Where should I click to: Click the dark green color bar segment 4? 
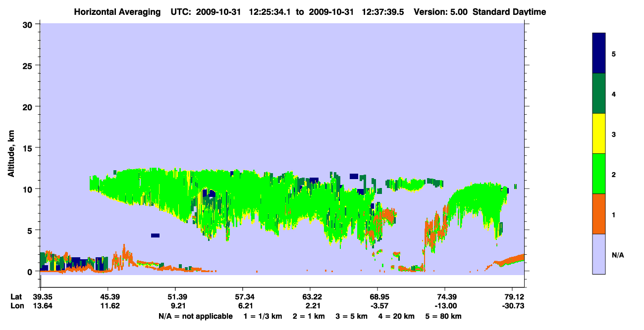(x=599, y=94)
